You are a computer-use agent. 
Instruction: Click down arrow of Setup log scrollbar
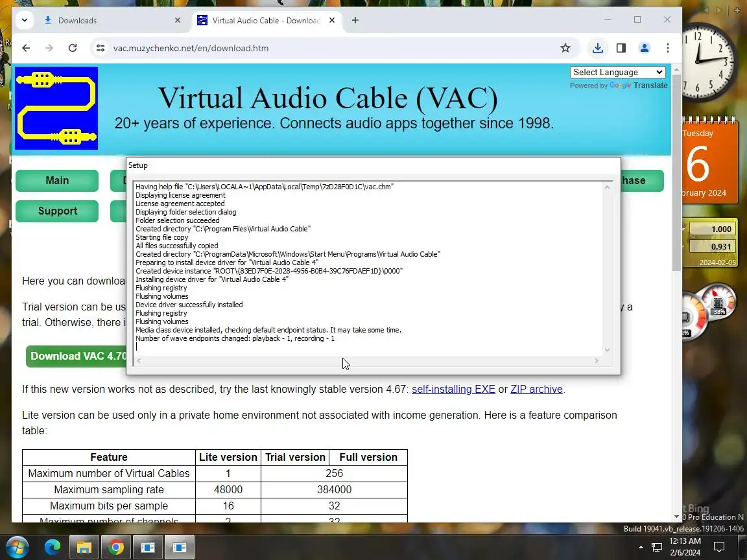pos(607,350)
